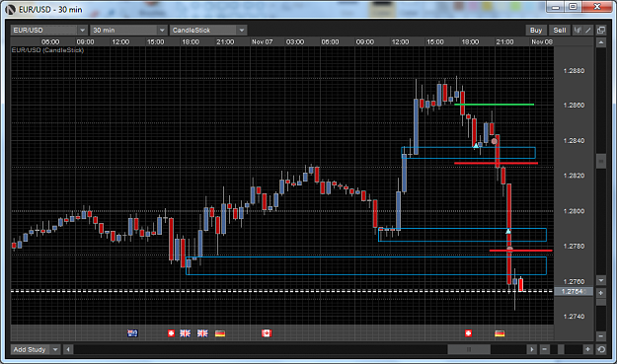
Task: Click the Nov 07 date label
Action: pyautogui.click(x=262, y=41)
